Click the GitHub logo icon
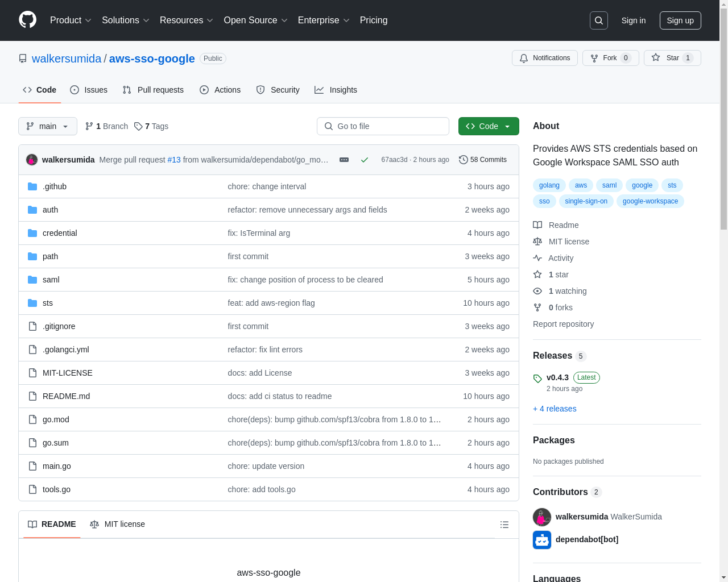This screenshot has height=582, width=728. [27, 20]
